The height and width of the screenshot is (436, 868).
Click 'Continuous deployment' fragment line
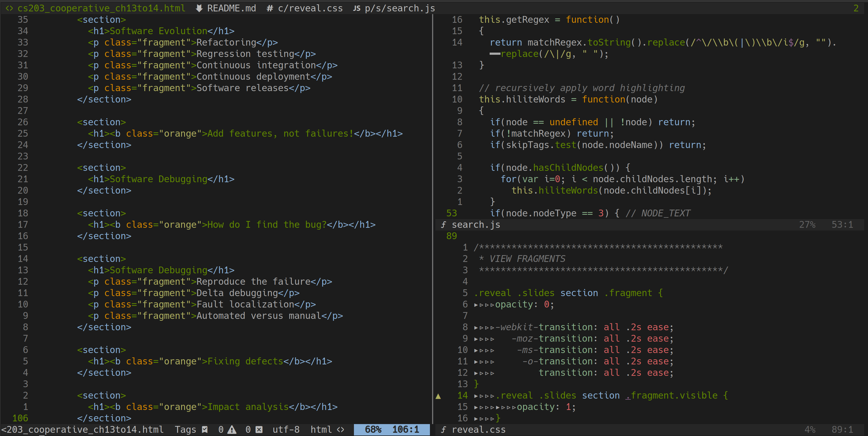click(x=210, y=77)
